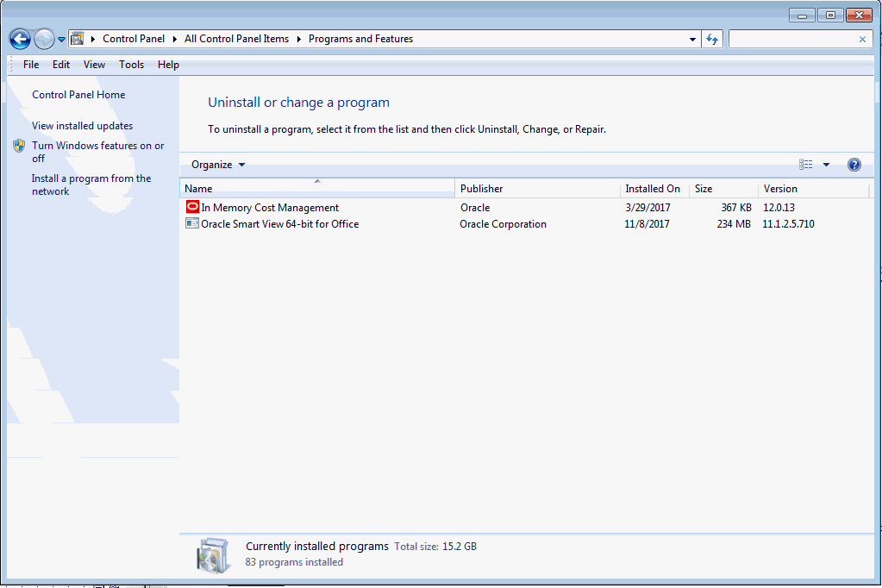This screenshot has width=882, height=588.
Task: Expand arrow after All Control Panel Items
Action: tap(298, 39)
